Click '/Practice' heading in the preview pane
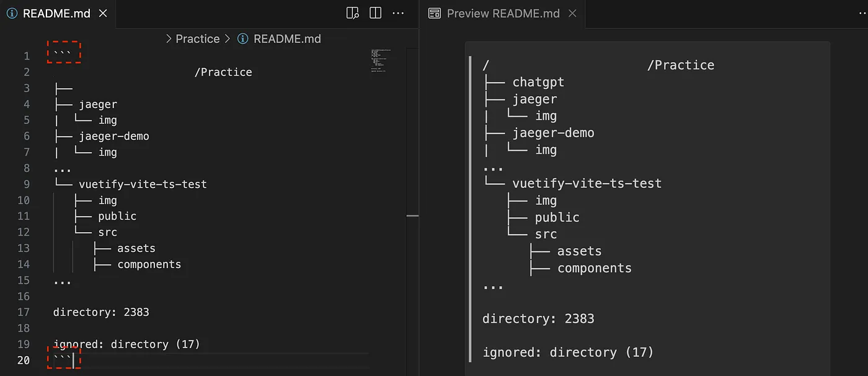 click(681, 65)
